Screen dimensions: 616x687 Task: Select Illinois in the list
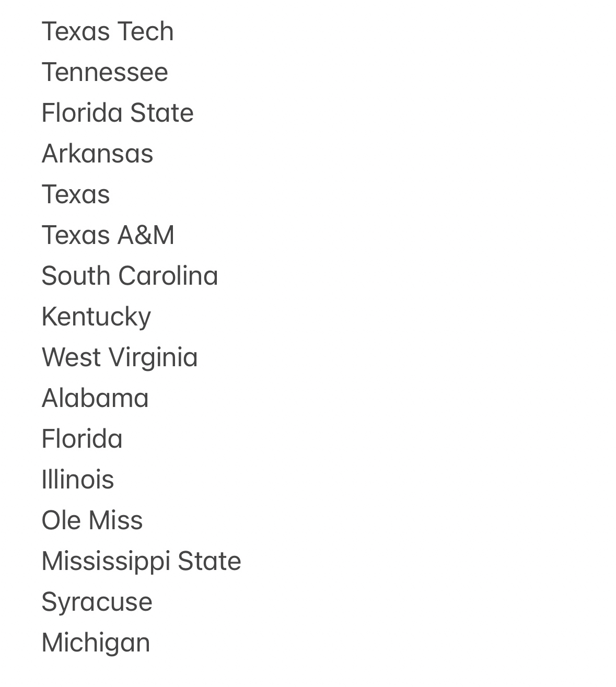pyautogui.click(x=77, y=480)
